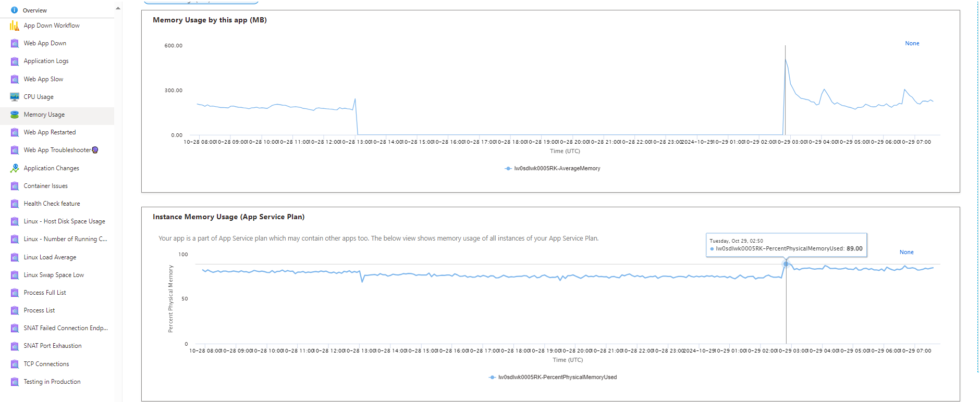Click the Web App Down link
This screenshot has height=402, width=980.
(45, 43)
